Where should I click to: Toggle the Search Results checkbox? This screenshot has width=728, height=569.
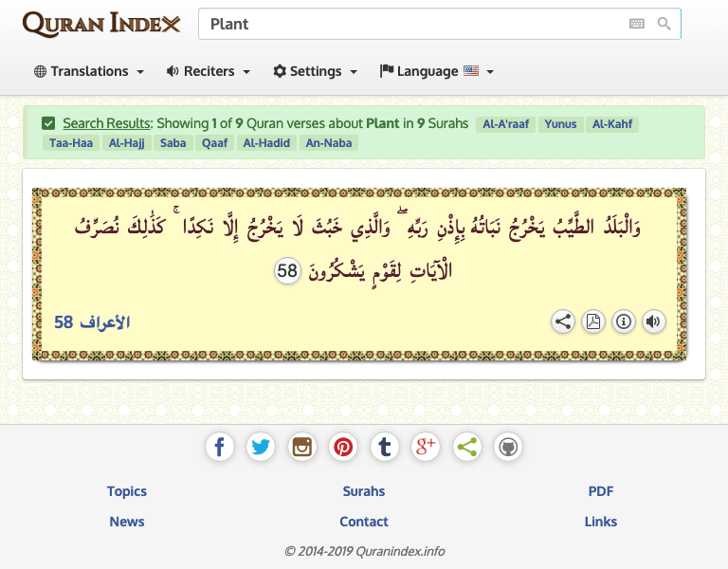48,123
